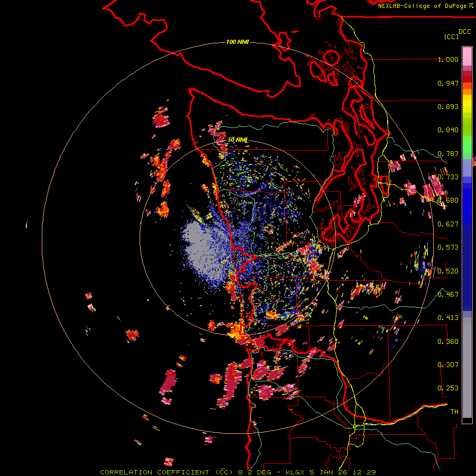
Task: Click the 0.413 scale value
Action: pos(448,318)
